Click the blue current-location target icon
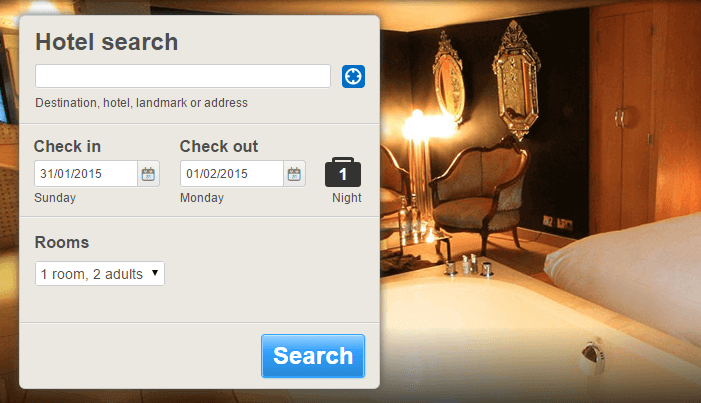The height and width of the screenshot is (403, 701). [x=353, y=76]
